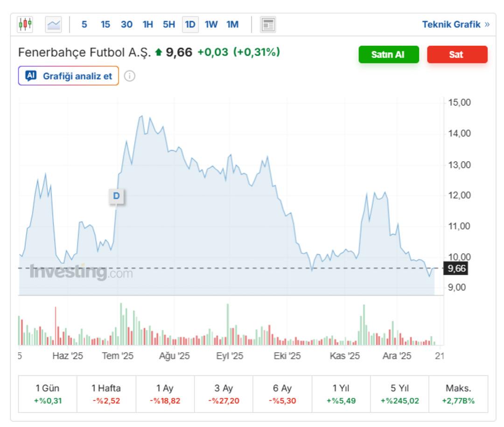Image resolution: width=504 pixels, height=427 pixels.
Task: Click the D dividend marker on chart
Action: (x=116, y=196)
